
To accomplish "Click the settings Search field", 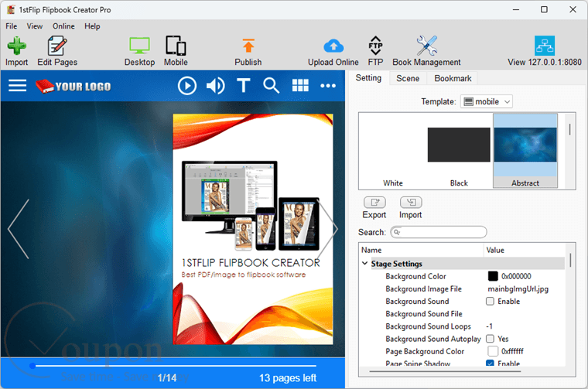I will 439,232.
